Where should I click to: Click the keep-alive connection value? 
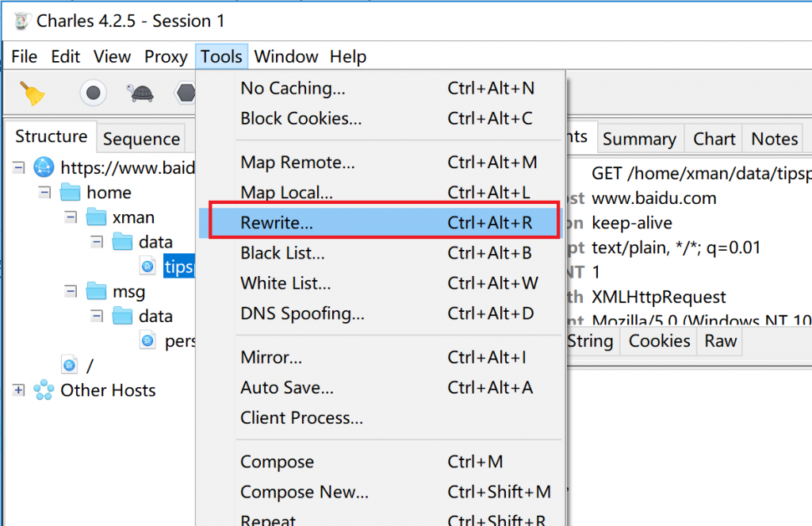[x=632, y=223]
